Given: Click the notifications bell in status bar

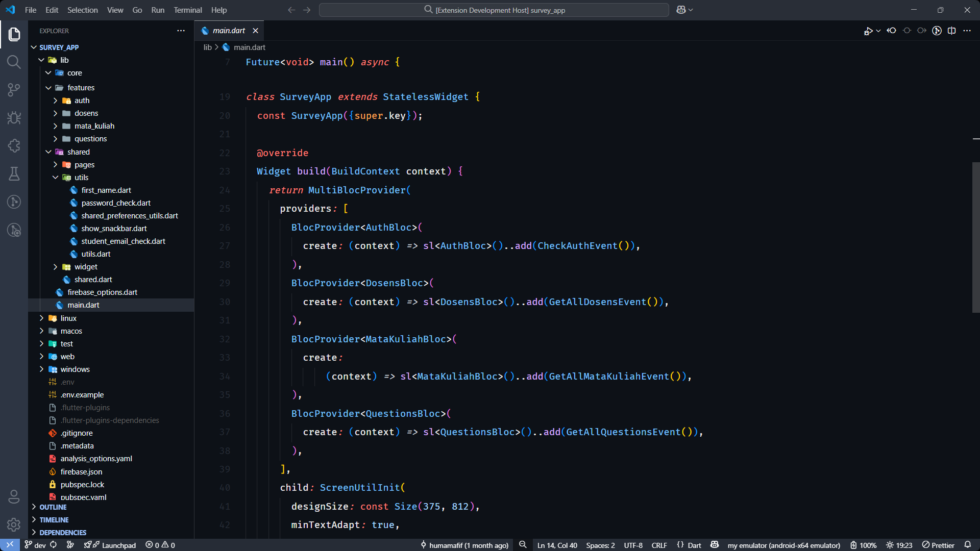Looking at the screenshot, I should [967, 545].
